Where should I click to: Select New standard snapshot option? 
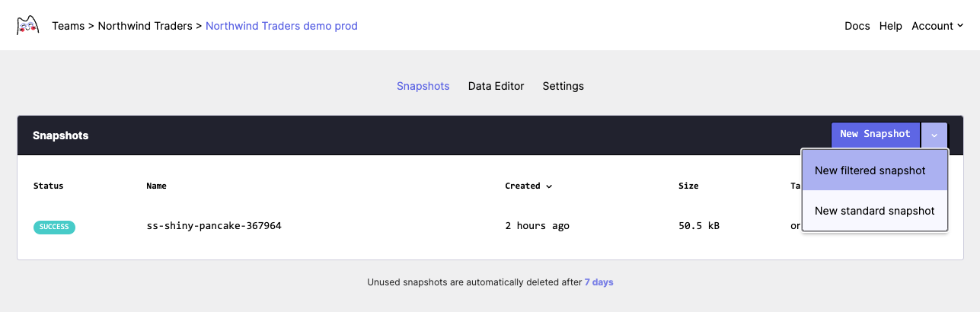point(874,211)
